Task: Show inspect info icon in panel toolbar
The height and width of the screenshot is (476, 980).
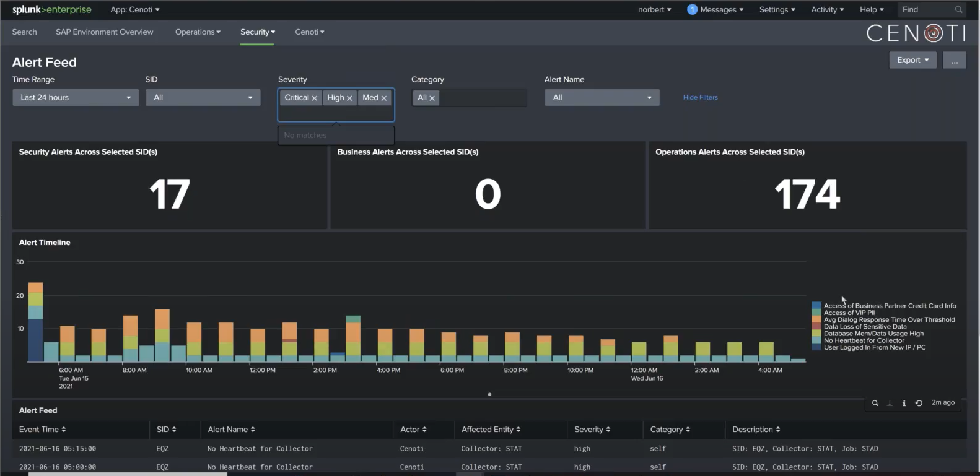Action: (904, 403)
